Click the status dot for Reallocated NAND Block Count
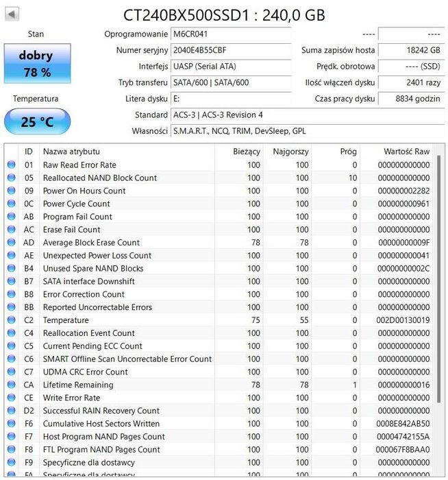Viewport: 448px width, 480px height. tap(12, 178)
